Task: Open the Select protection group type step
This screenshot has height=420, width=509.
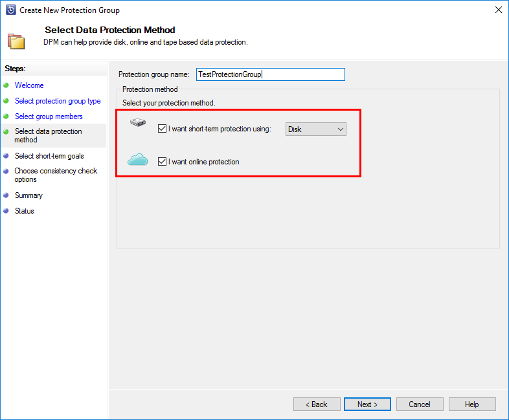Action: click(x=58, y=101)
